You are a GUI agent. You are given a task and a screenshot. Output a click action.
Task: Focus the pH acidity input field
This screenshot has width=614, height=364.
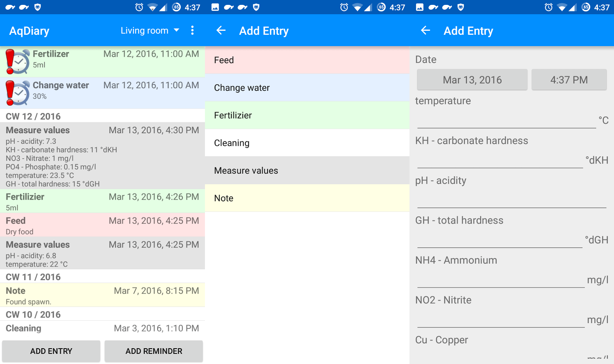511,200
